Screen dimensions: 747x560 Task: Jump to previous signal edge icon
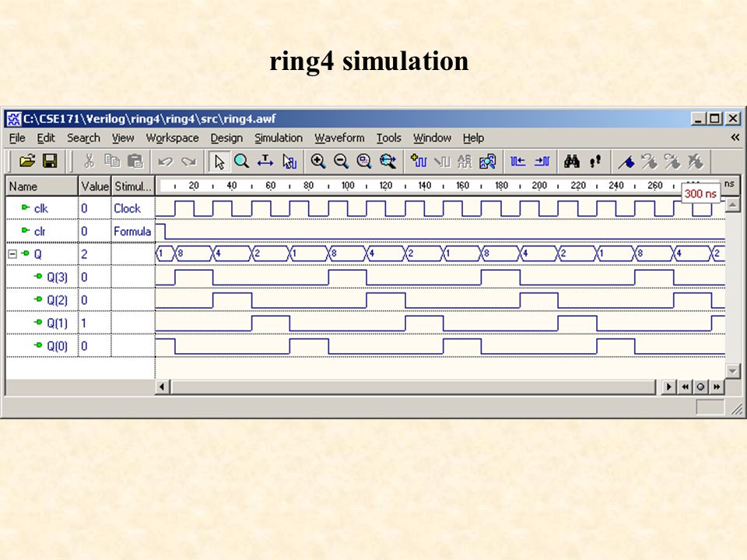coord(518,162)
